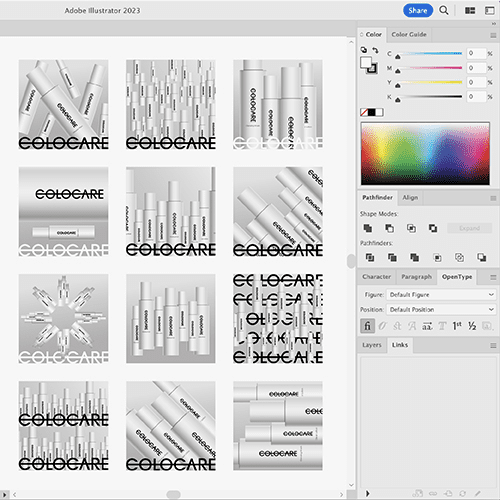Click the Share button
Viewport: 500px width, 500px height.
coord(418,10)
